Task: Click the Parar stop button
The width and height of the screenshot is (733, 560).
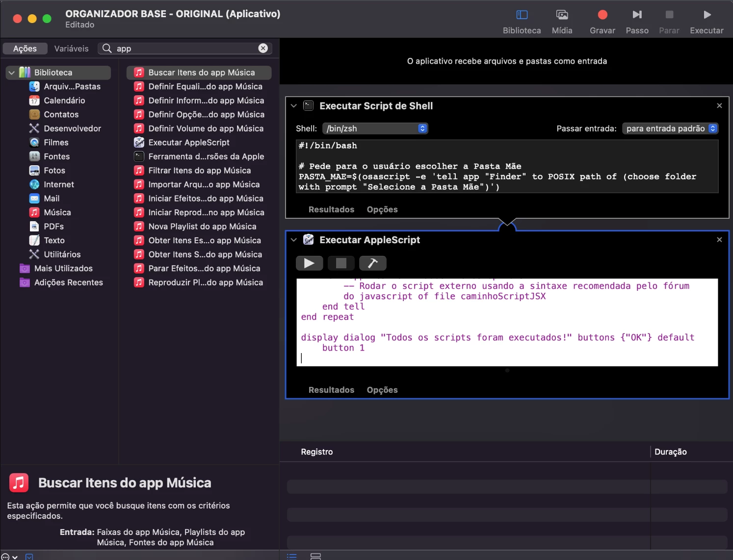Action: [x=669, y=22]
